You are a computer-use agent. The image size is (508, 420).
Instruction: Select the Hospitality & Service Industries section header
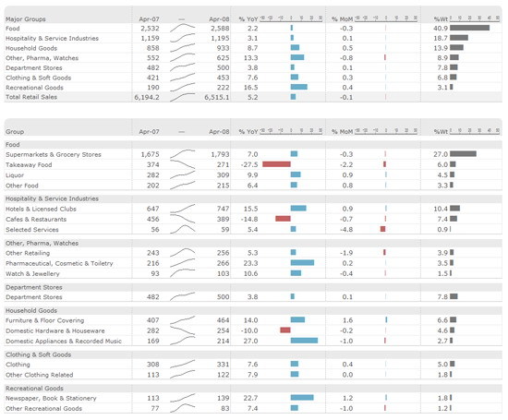pyautogui.click(x=52, y=198)
